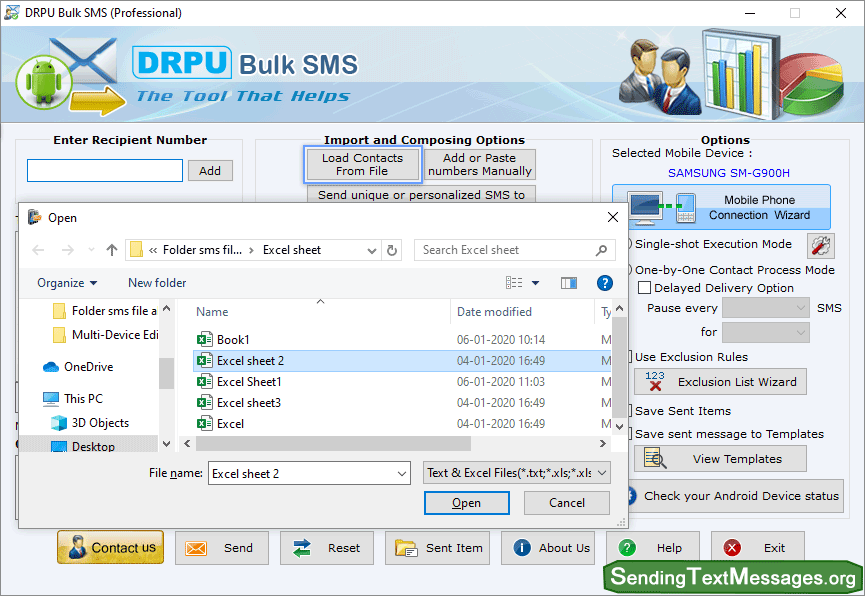The width and height of the screenshot is (865, 596).
Task: Click the back arrow in Open dialog
Action: pyautogui.click(x=38, y=251)
